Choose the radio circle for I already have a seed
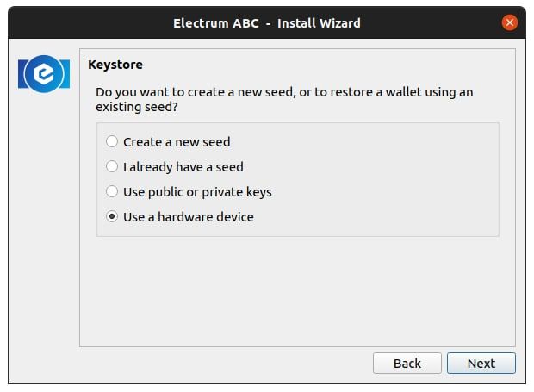The width and height of the screenshot is (534, 392). pyautogui.click(x=112, y=166)
